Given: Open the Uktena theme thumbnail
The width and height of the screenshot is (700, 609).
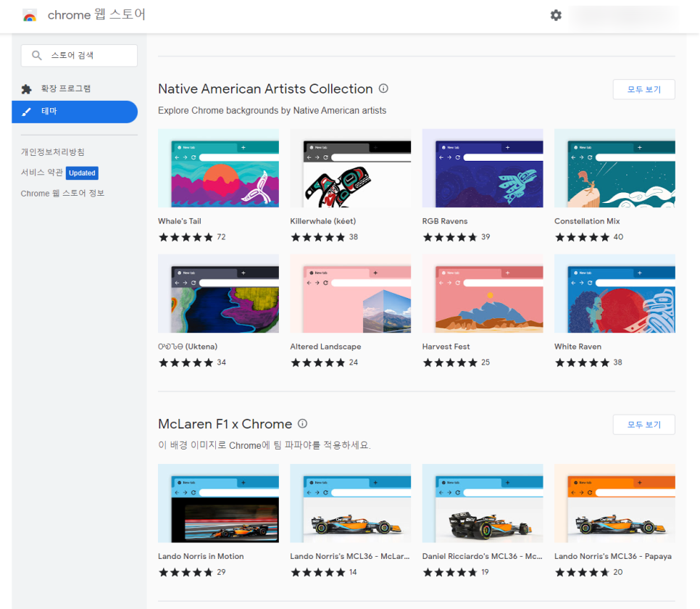Looking at the screenshot, I should [x=218, y=294].
